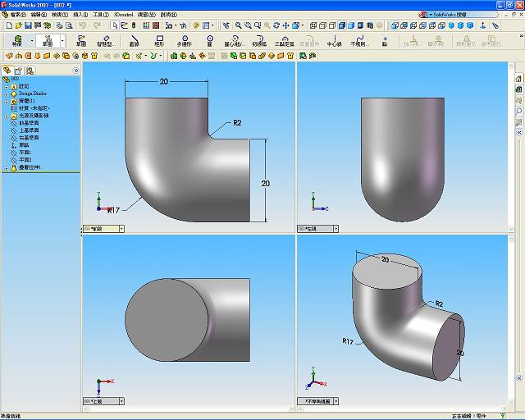
Task: Click the Print icon
Action: click(x=60, y=25)
